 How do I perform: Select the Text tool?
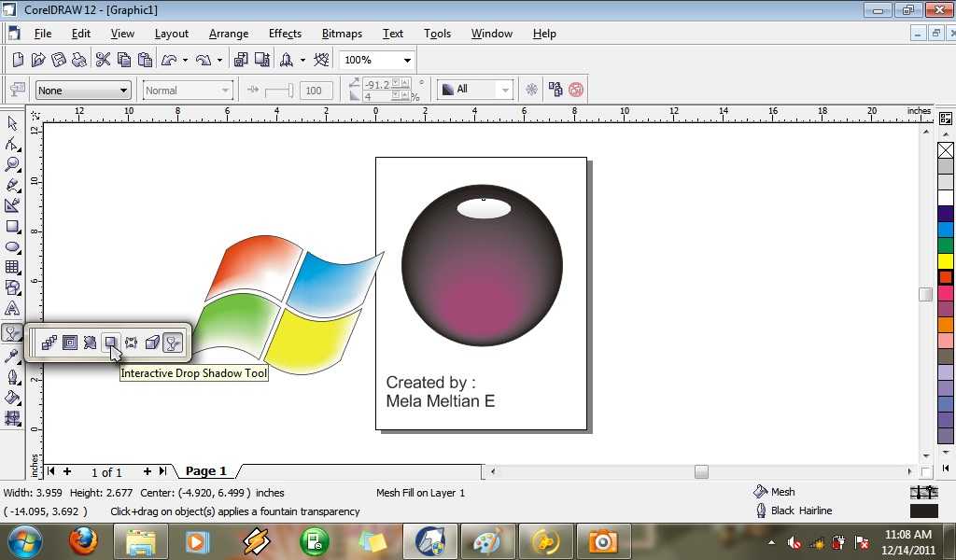tap(12, 308)
